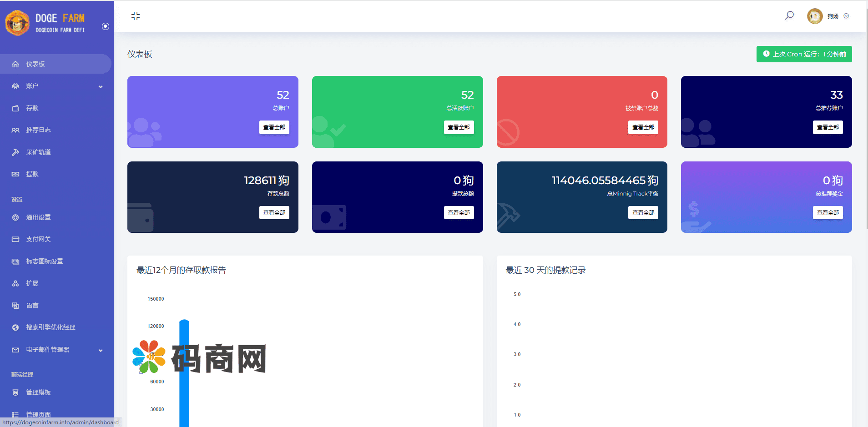The width and height of the screenshot is (868, 427).
Task: Click the fullscreen collapse icon in top bar
Action: pos(136,16)
